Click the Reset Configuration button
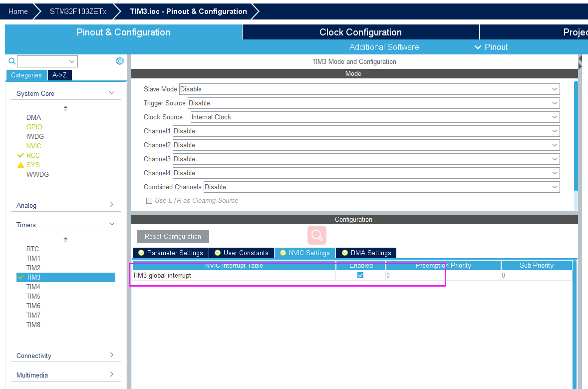This screenshot has height=389, width=588. tap(173, 236)
